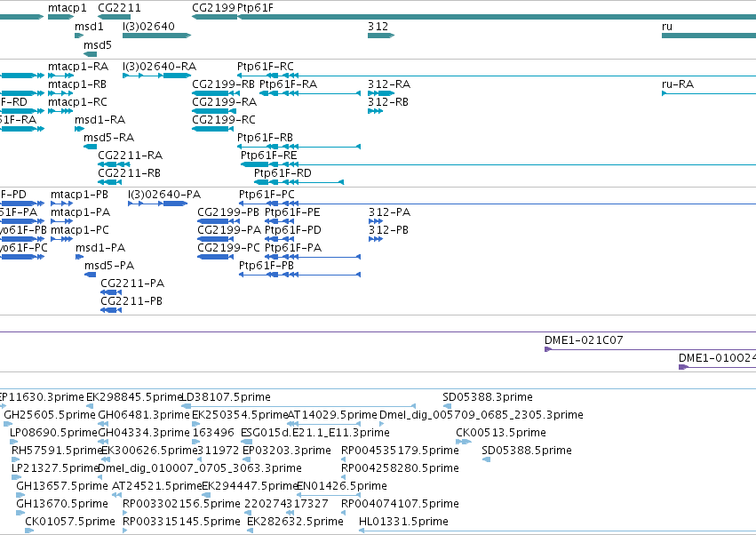The image size is (756, 535).
Task: Select the 'Ptp61F-RB' transcript label
Action: point(266,138)
